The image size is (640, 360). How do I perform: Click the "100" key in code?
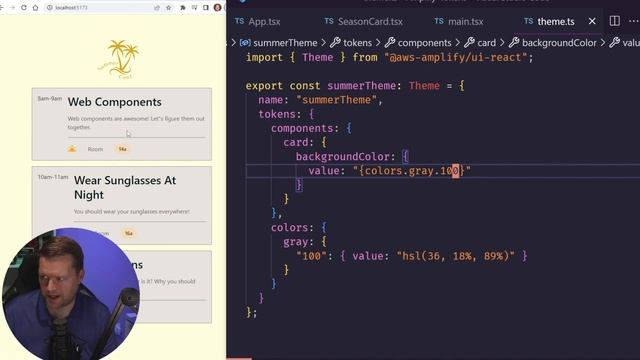click(x=311, y=256)
